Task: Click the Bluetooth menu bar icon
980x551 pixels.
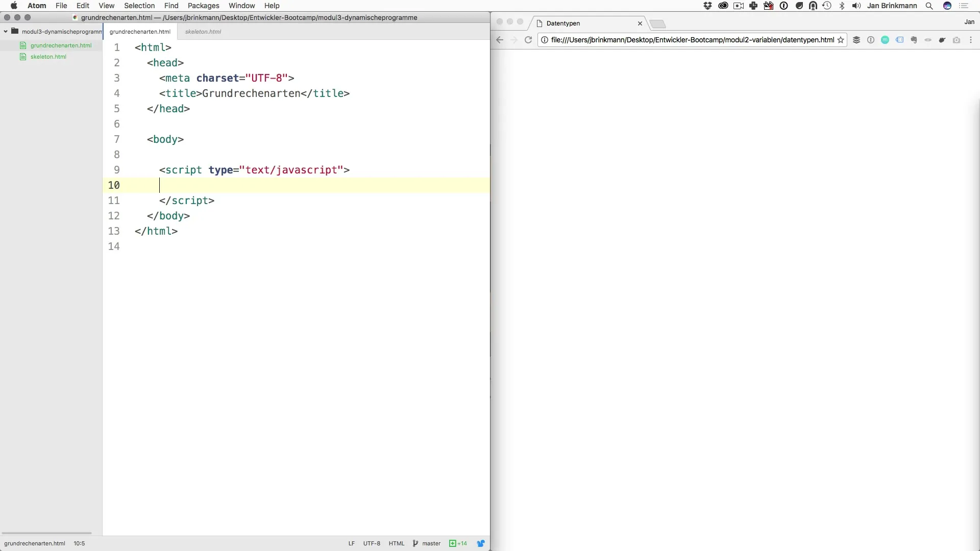Action: [x=842, y=6]
